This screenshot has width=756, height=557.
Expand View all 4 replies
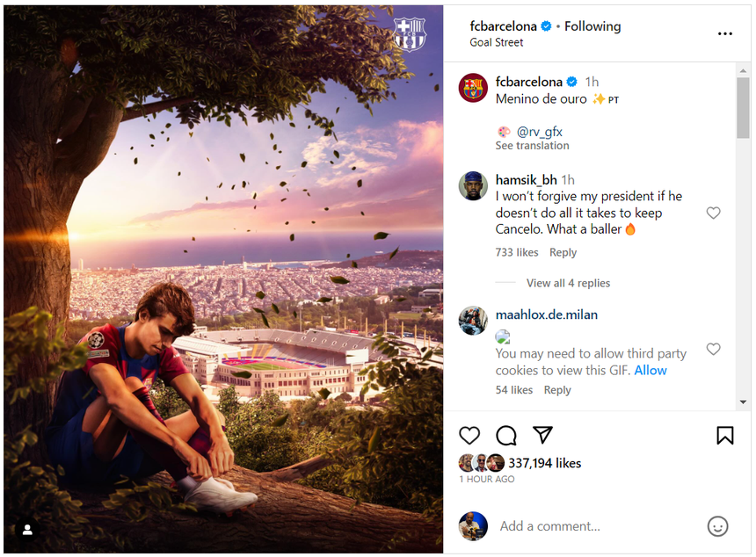point(568,283)
